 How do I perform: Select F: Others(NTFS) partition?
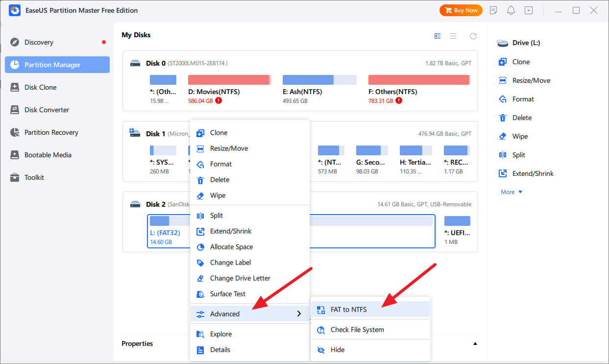tap(419, 90)
